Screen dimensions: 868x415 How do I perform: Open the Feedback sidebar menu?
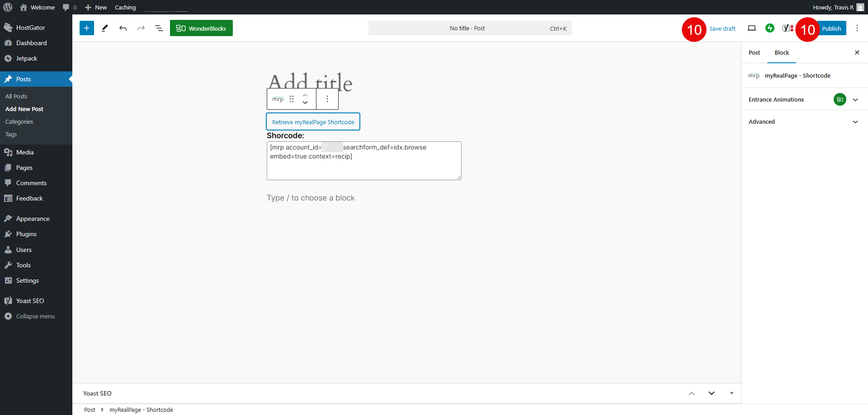(x=36, y=198)
